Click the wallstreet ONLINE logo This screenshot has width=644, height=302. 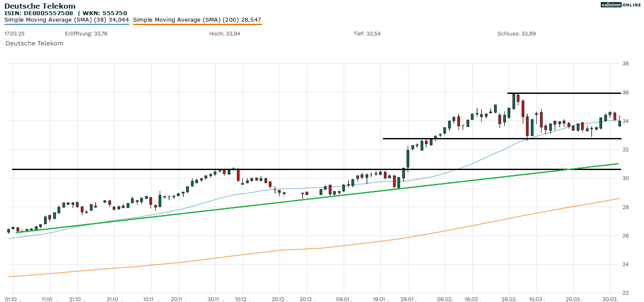coord(621,5)
